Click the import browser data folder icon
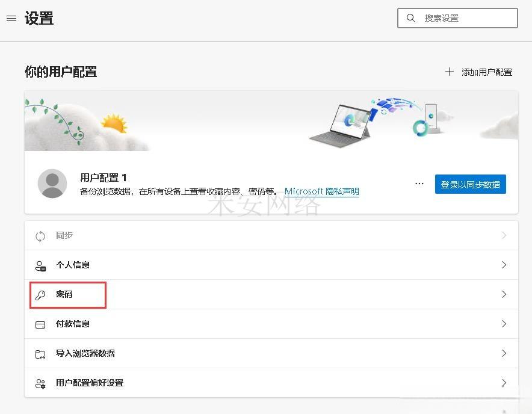 click(40, 354)
